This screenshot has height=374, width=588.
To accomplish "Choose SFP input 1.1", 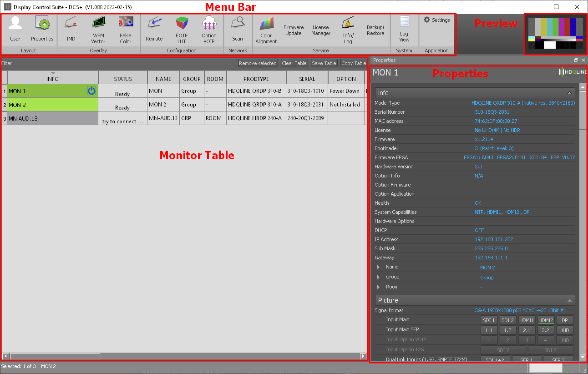I will click(489, 330).
